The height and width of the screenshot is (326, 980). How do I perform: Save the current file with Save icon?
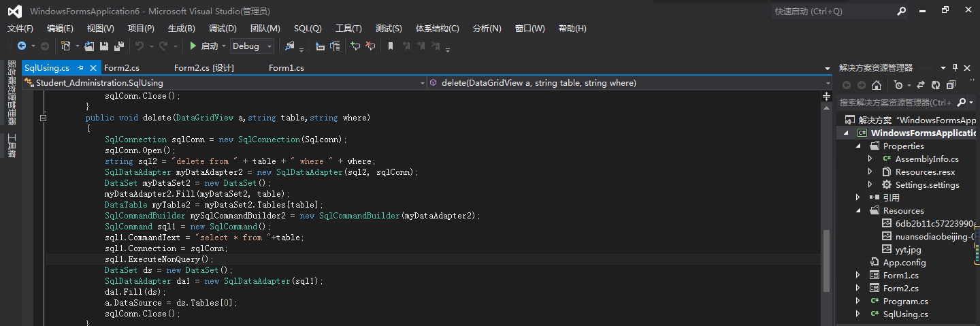point(104,46)
